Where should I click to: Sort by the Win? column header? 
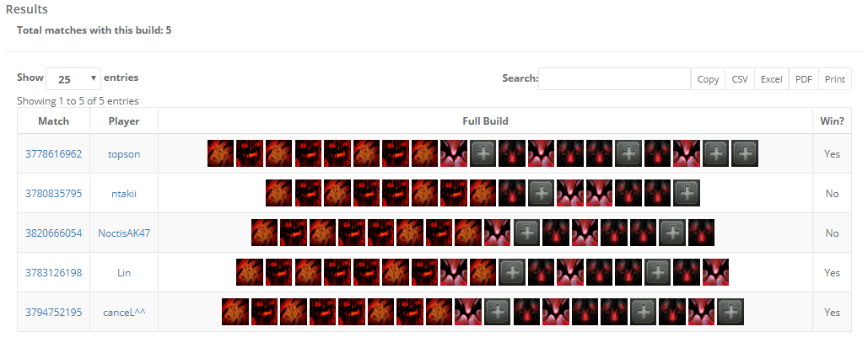pos(832,120)
